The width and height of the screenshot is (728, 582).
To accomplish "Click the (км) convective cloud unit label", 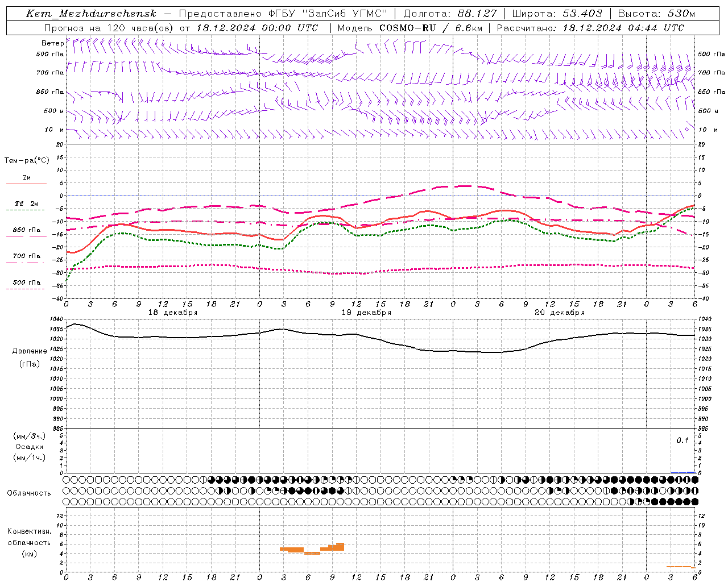I will 30,554.
